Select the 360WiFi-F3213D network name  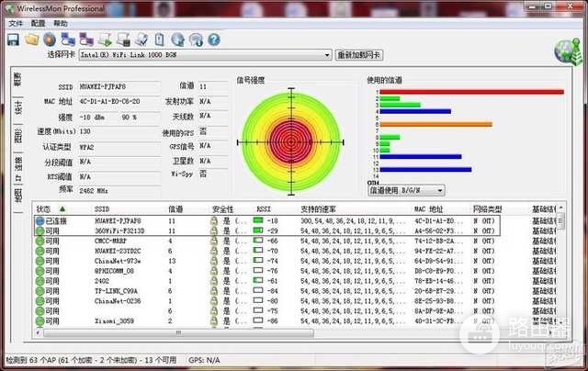[119, 230]
